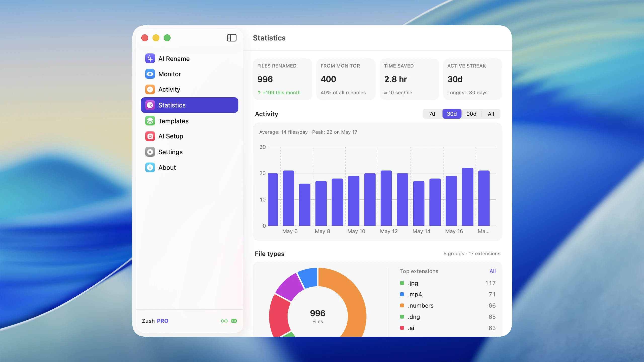Viewport: 644px width, 362px height.
Task: Click the .dng extension label
Action: pyautogui.click(x=414, y=317)
